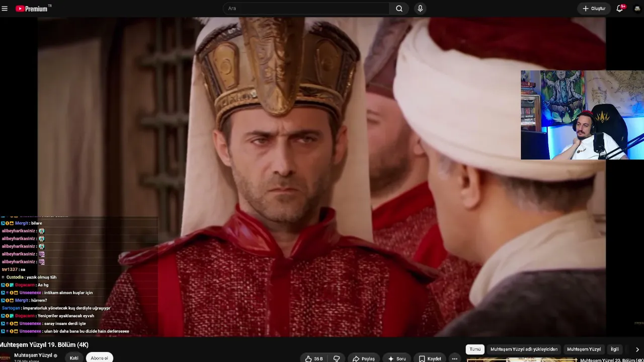Click chat message 'yazık olmuş tüh'
This screenshot has height=362, width=644.
click(41, 277)
